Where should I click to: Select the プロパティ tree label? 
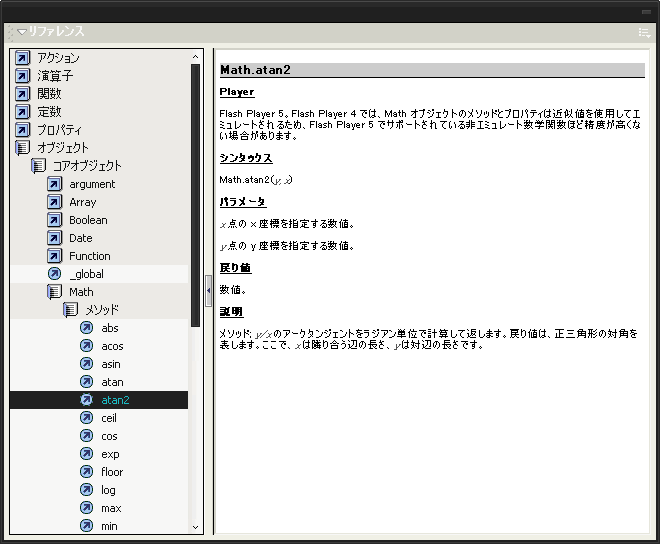tap(59, 130)
